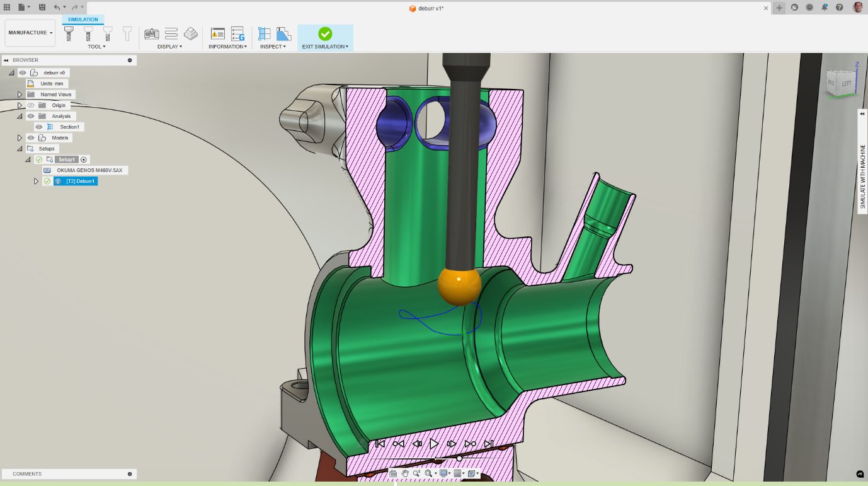868x486 pixels.
Task: Expand the Named Views folder
Action: (20, 95)
